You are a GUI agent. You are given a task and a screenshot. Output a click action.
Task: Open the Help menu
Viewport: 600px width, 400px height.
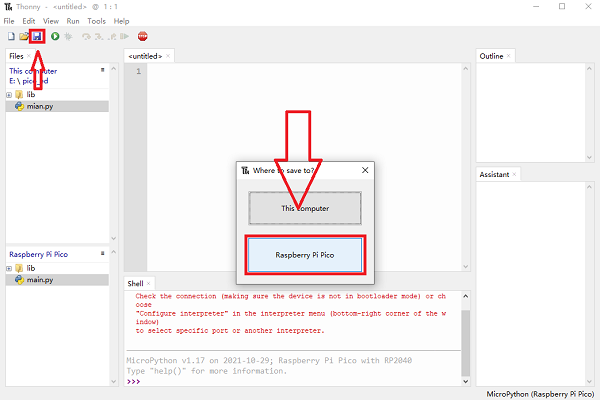[121, 21]
